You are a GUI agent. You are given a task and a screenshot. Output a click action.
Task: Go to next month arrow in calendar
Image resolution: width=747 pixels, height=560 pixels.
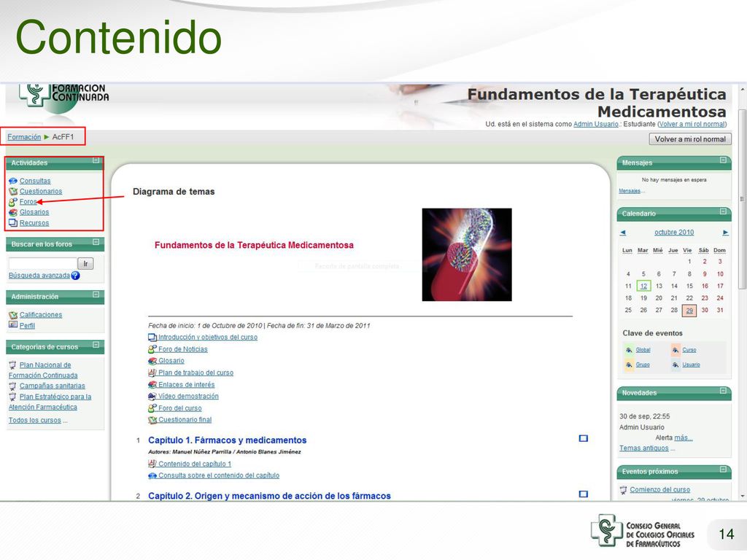pos(725,233)
